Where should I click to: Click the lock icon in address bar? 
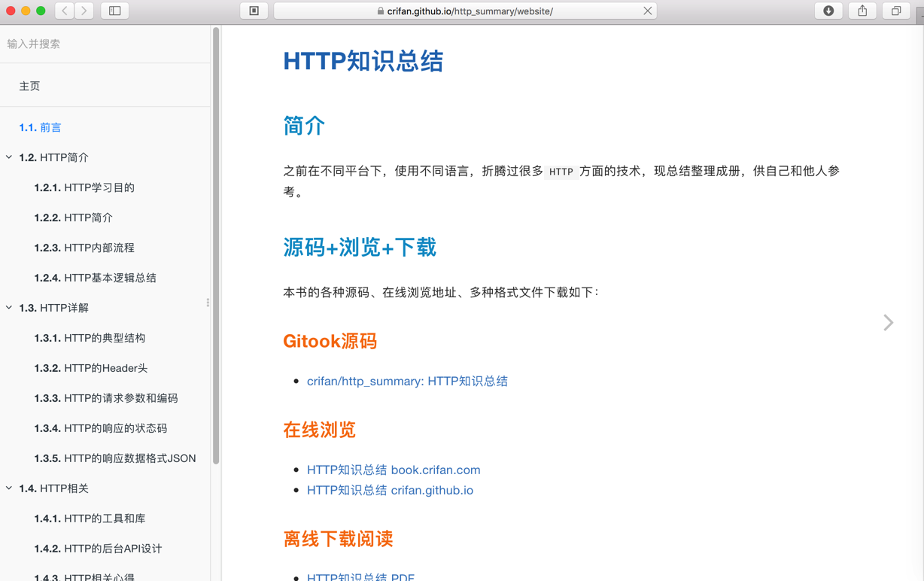[381, 11]
